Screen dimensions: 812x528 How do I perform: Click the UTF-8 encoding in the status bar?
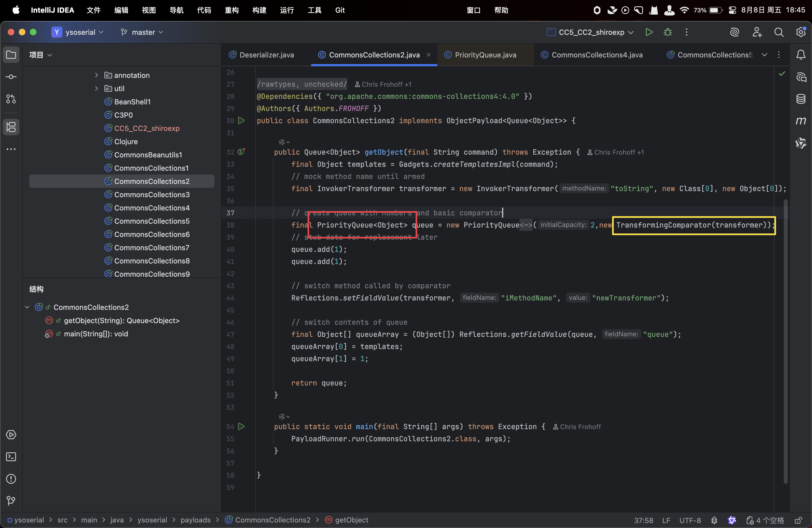[x=690, y=520]
